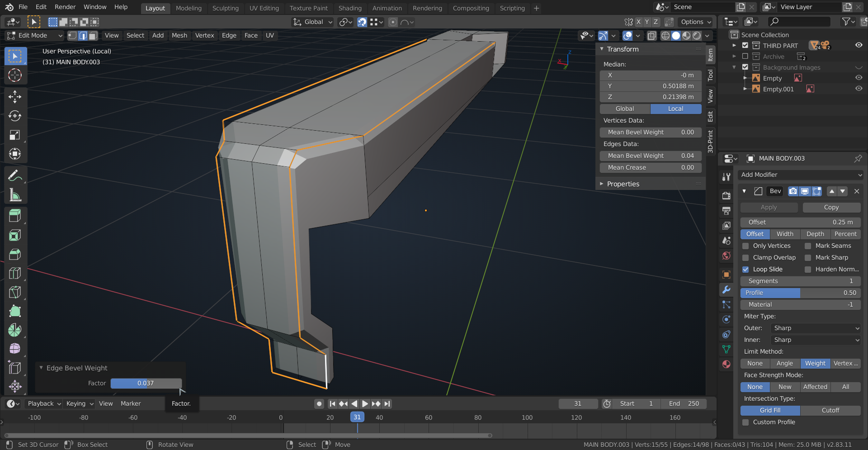Switch to face select mode
This screenshot has width=868, height=450.
coord(93,36)
